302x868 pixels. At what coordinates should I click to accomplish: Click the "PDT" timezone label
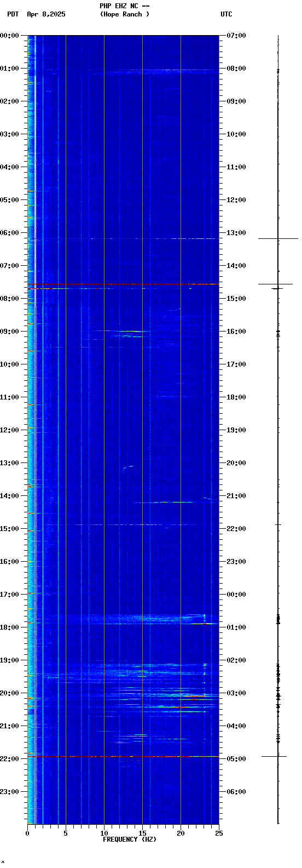tap(13, 14)
